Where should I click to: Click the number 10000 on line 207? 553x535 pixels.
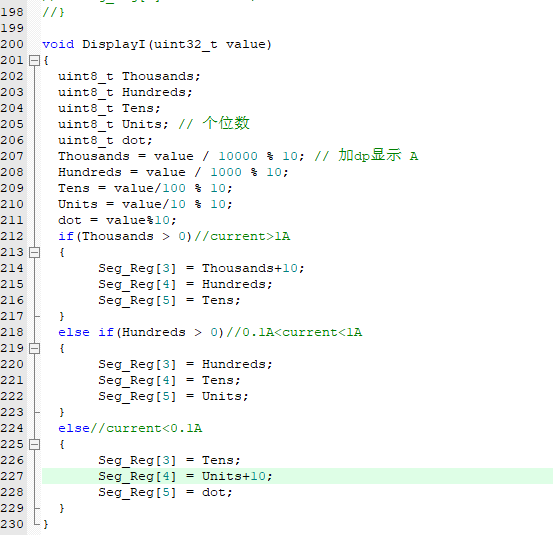238,156
